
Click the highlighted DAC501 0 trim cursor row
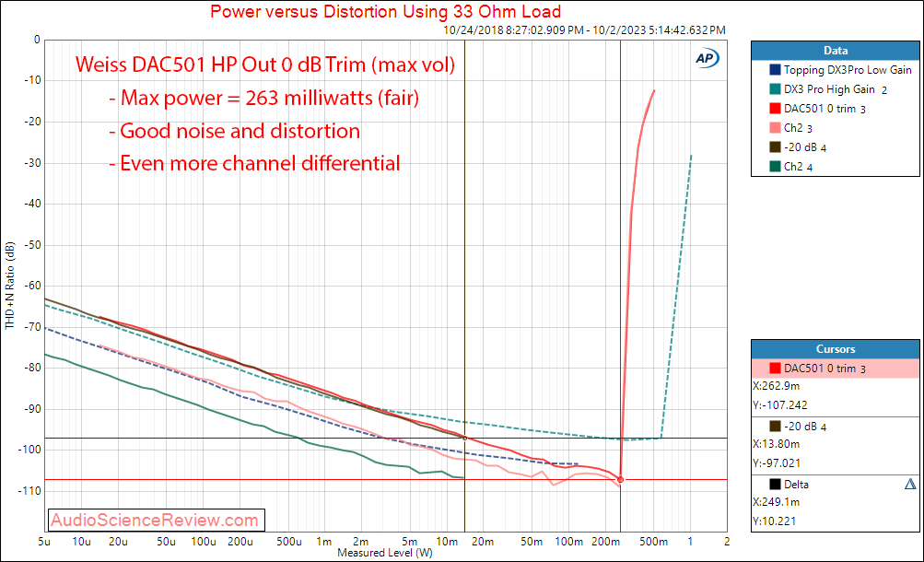tap(835, 369)
